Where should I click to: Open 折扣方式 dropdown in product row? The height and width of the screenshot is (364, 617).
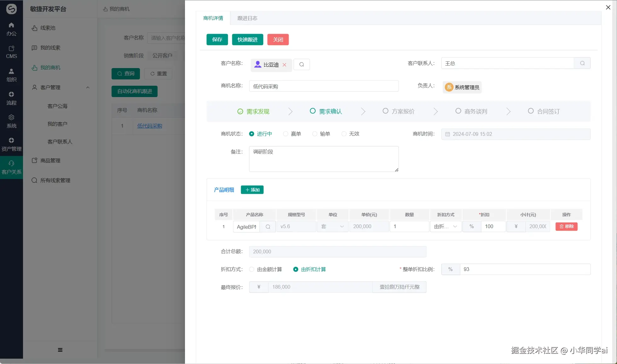tap(446, 227)
